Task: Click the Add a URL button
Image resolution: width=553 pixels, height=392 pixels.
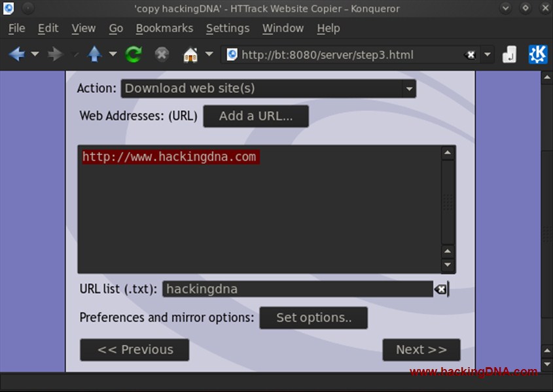Action: click(256, 116)
